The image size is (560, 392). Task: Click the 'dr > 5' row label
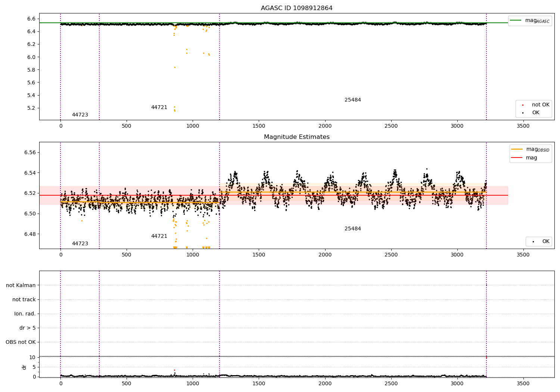[x=28, y=328]
